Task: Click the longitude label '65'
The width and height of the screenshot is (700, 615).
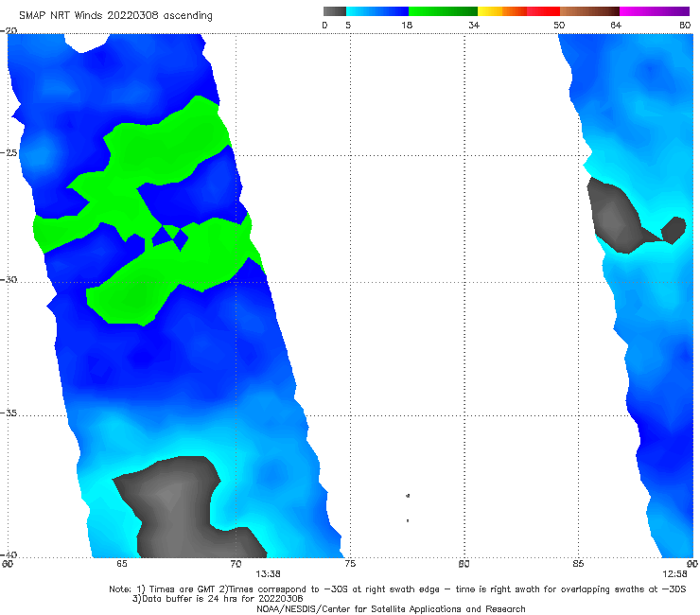Action: pos(122,564)
